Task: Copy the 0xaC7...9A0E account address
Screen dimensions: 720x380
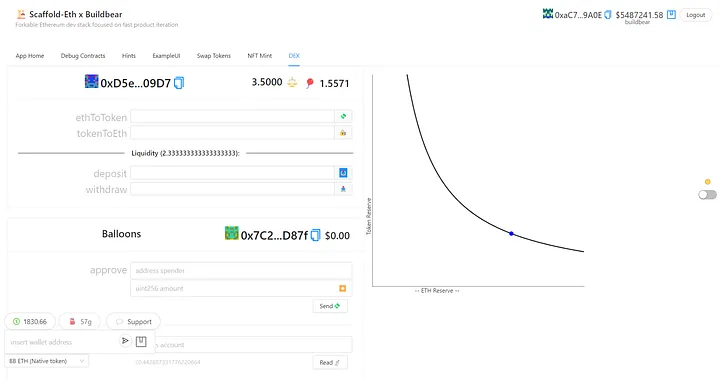Action: tap(608, 15)
